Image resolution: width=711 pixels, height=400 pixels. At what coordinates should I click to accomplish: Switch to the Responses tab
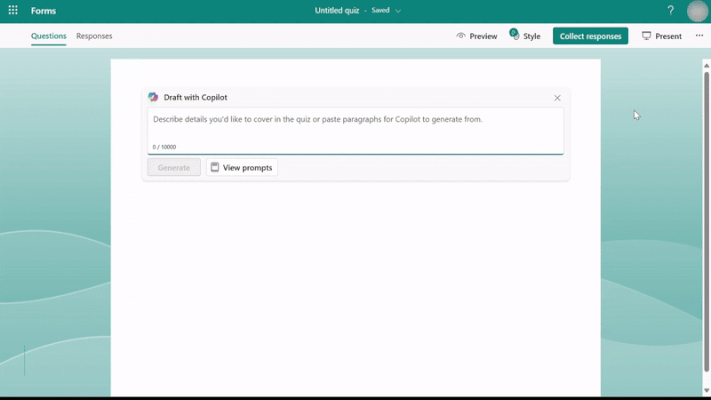tap(94, 36)
